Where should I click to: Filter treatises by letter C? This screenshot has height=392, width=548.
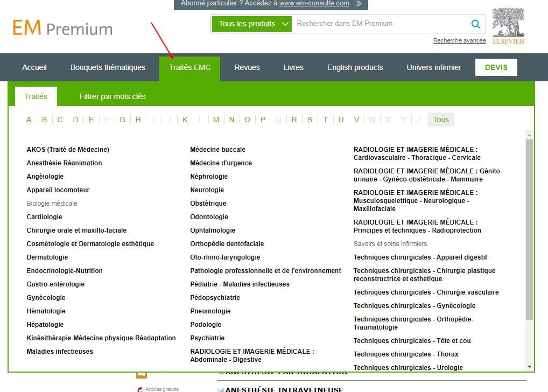pyautogui.click(x=60, y=120)
